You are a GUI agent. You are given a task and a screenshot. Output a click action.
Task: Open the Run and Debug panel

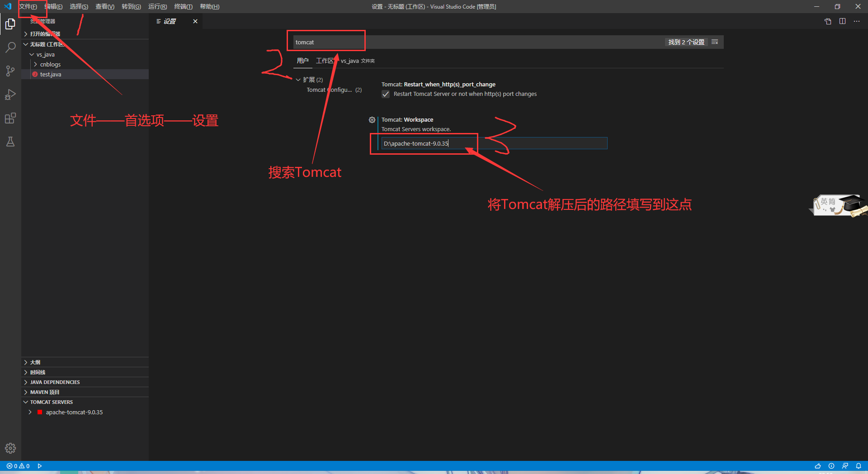click(x=10, y=95)
